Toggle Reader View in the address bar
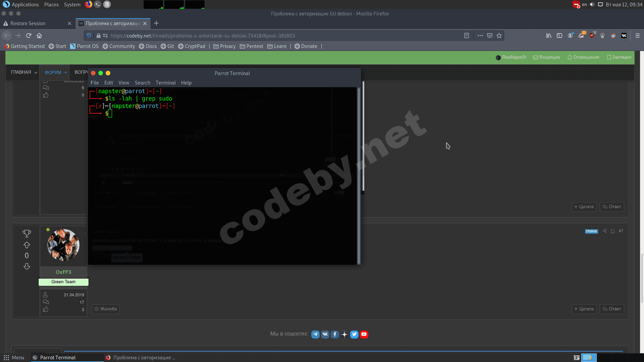 [466, 35]
